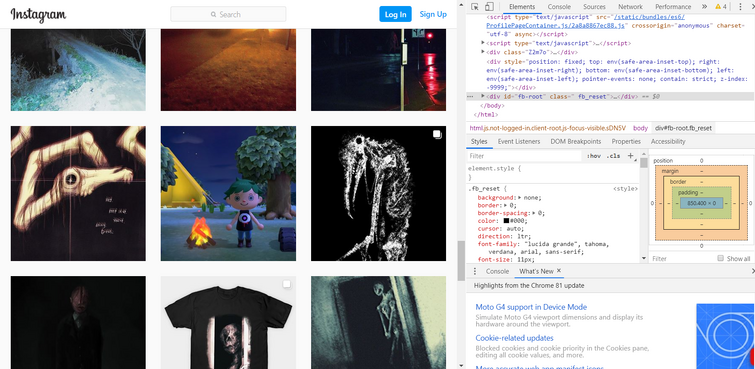Switch to the Console panel tab

pos(559,7)
